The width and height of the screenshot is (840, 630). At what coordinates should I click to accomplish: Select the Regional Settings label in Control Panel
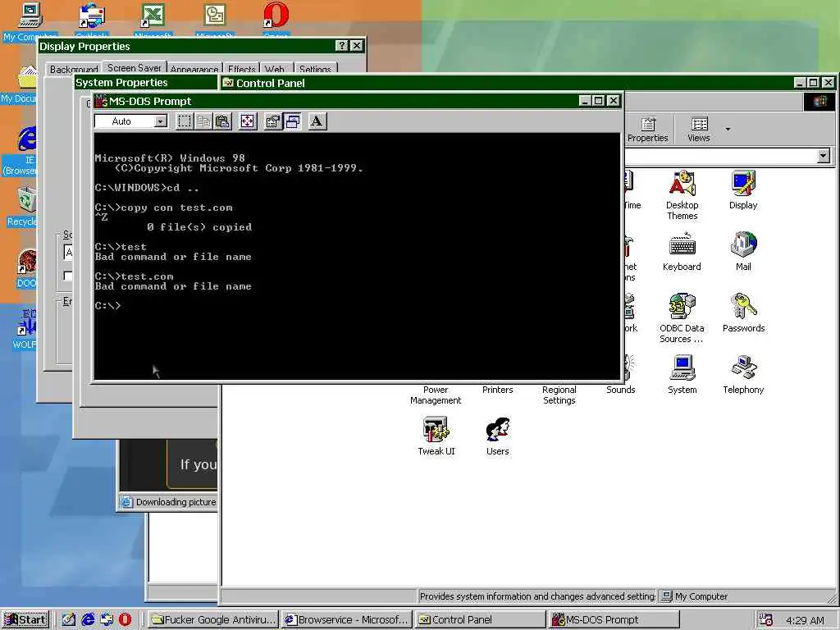click(x=559, y=395)
